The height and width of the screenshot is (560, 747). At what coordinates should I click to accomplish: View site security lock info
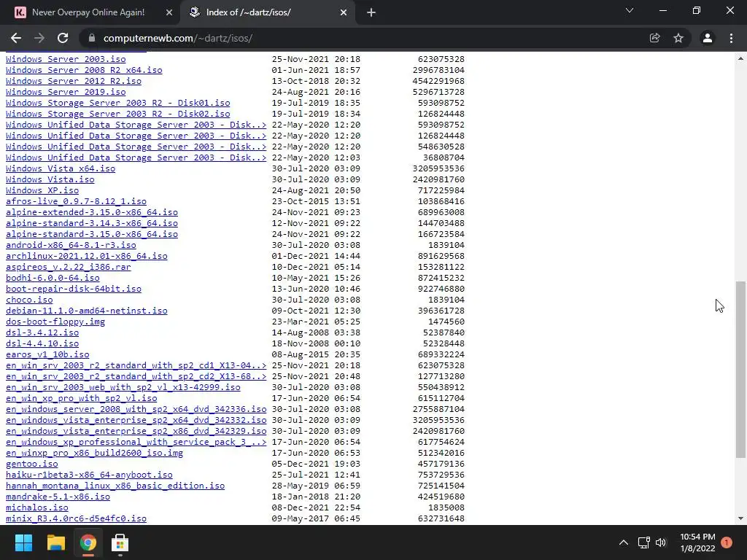92,38
